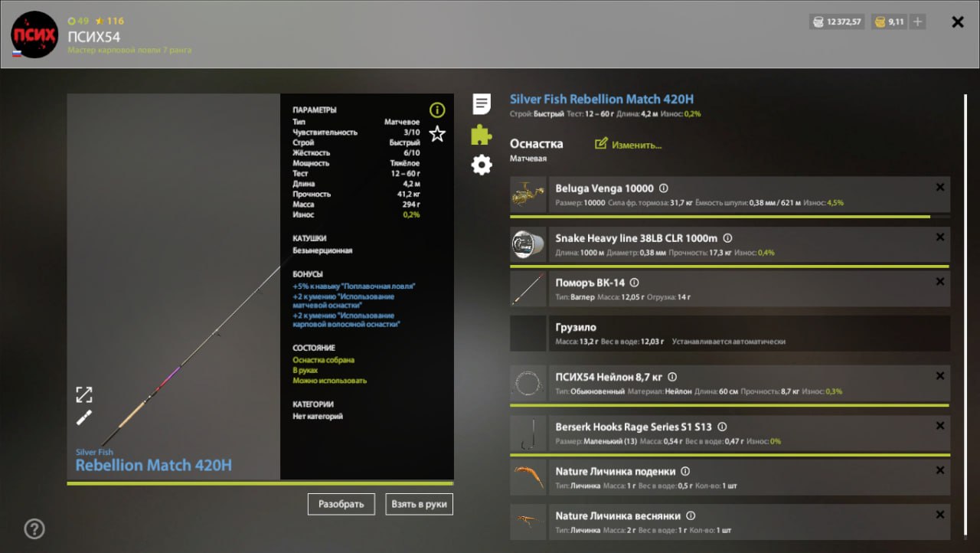Switch to the puzzle piece rig tab

pyautogui.click(x=482, y=134)
